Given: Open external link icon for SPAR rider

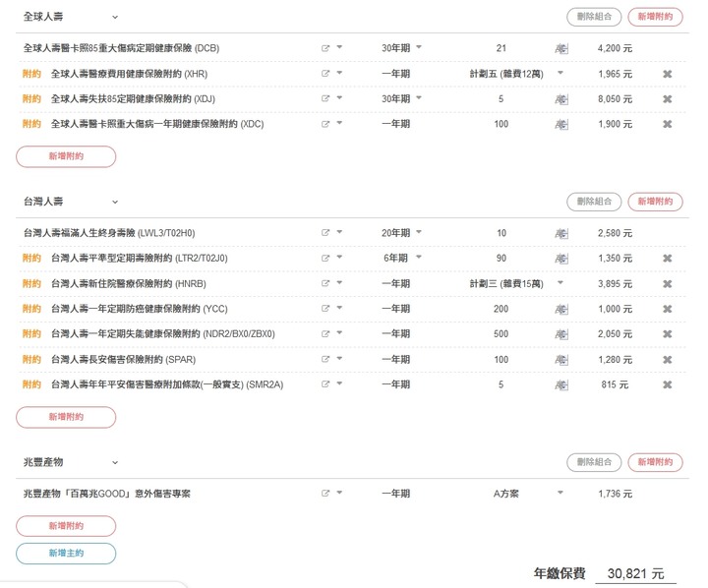Looking at the screenshot, I should [x=325, y=360].
